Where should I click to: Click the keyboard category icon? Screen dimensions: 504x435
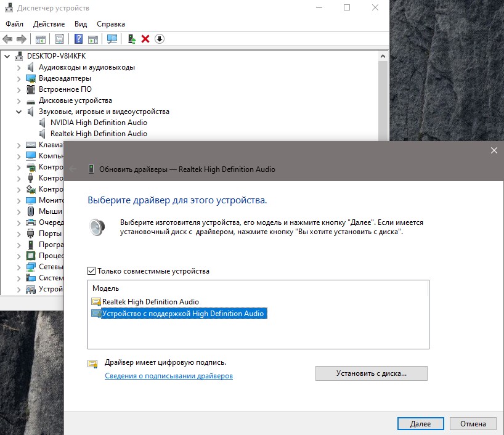tap(31, 145)
